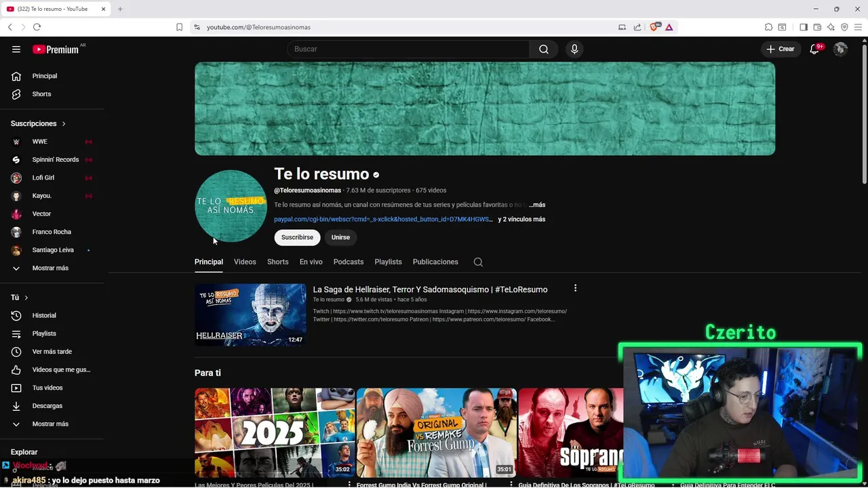Search within channel magnifier icon
The width and height of the screenshot is (868, 488).
point(478,262)
